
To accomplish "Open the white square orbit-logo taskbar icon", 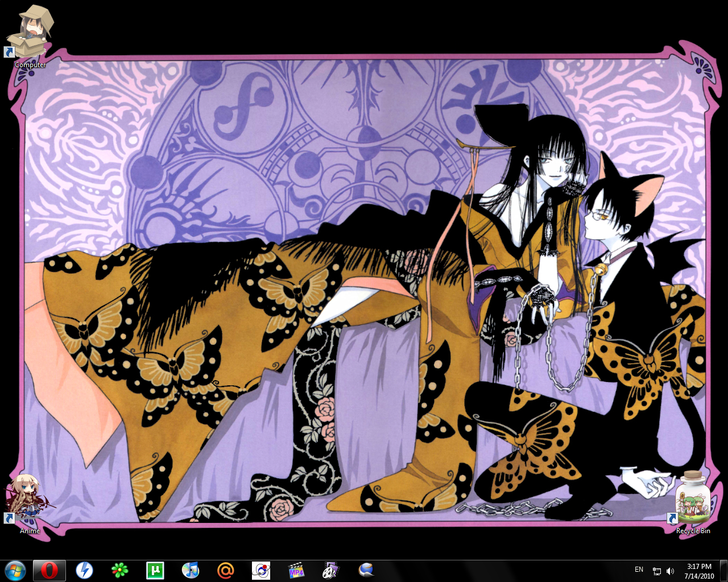I will 261,570.
